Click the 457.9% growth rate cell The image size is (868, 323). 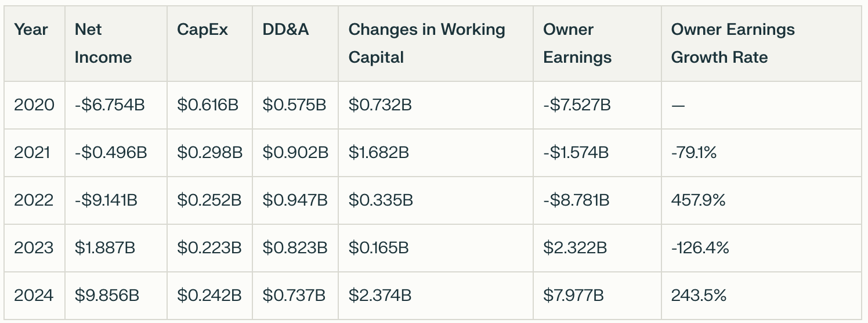[x=699, y=200]
